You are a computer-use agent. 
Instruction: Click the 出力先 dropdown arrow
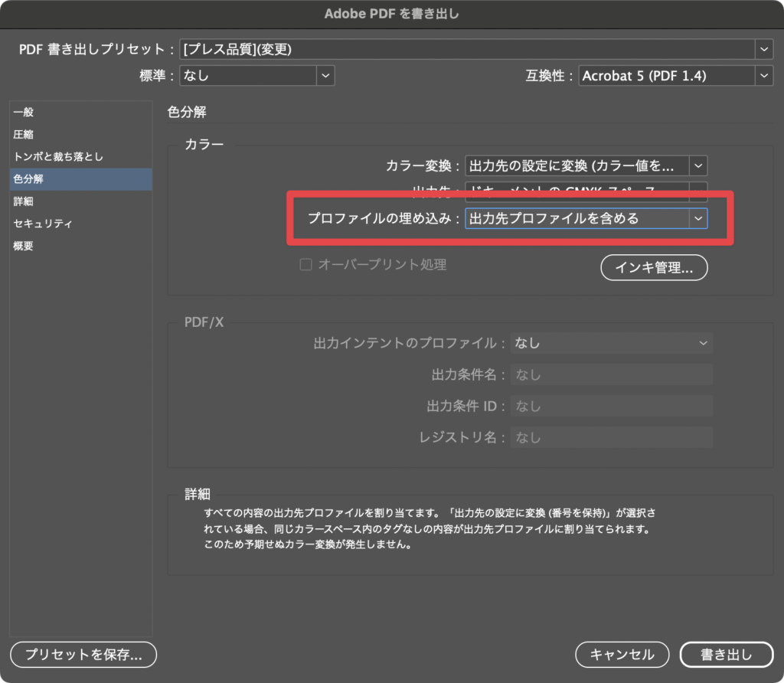point(697,188)
